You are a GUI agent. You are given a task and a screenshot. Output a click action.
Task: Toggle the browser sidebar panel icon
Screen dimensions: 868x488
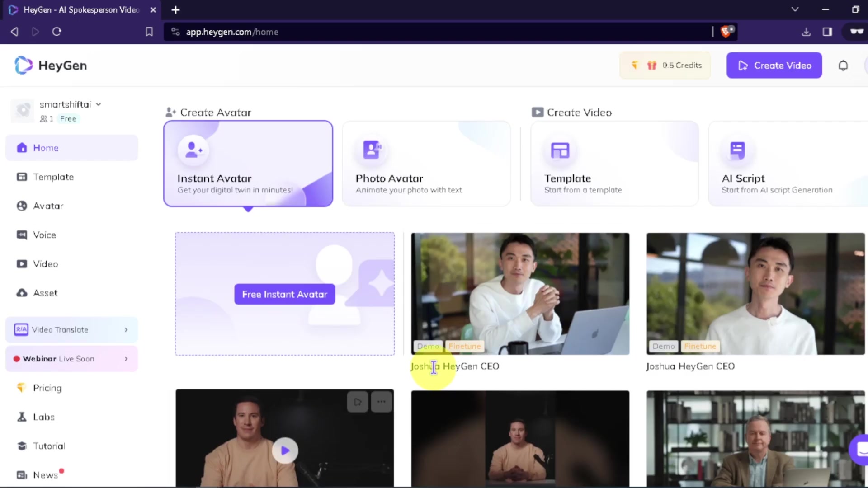tap(827, 32)
